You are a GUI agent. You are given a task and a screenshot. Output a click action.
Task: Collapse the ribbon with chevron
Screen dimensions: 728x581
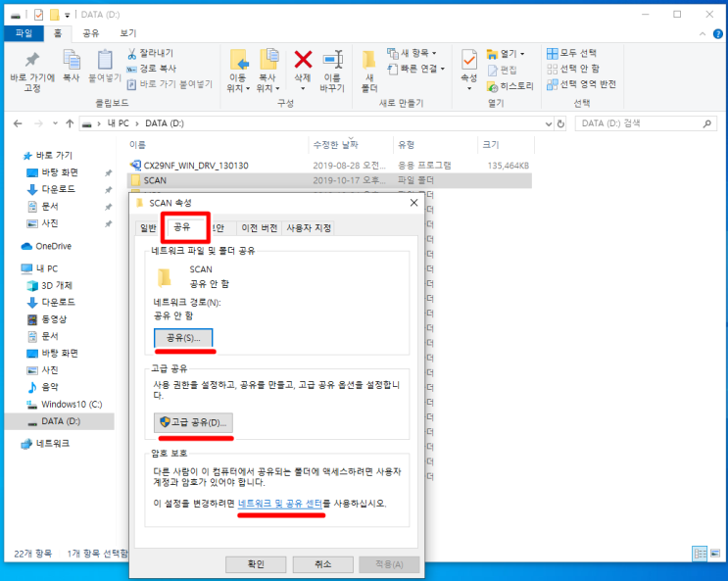pyautogui.click(x=703, y=34)
